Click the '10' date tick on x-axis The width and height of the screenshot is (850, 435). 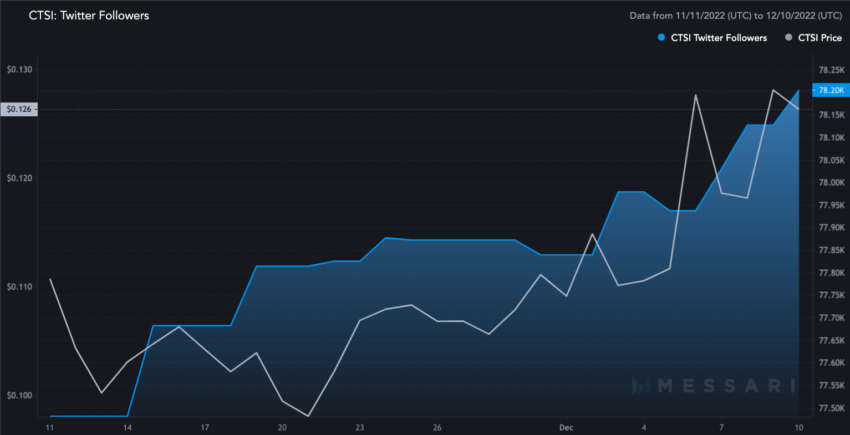799,427
